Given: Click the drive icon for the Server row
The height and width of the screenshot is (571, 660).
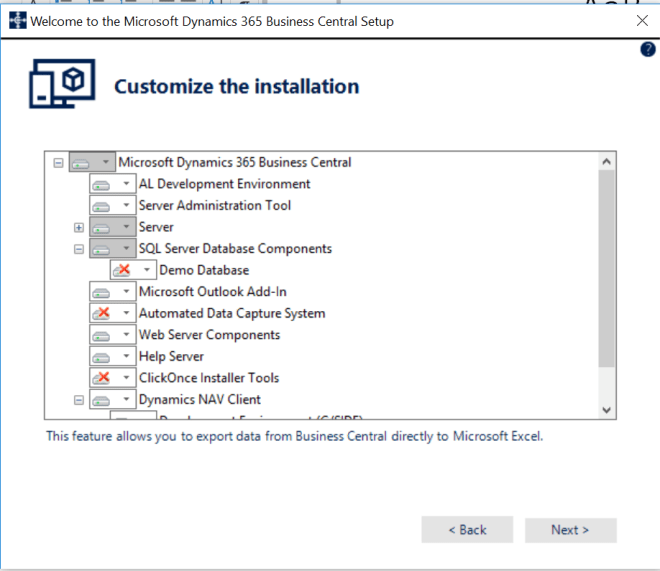Looking at the screenshot, I should tap(101, 228).
